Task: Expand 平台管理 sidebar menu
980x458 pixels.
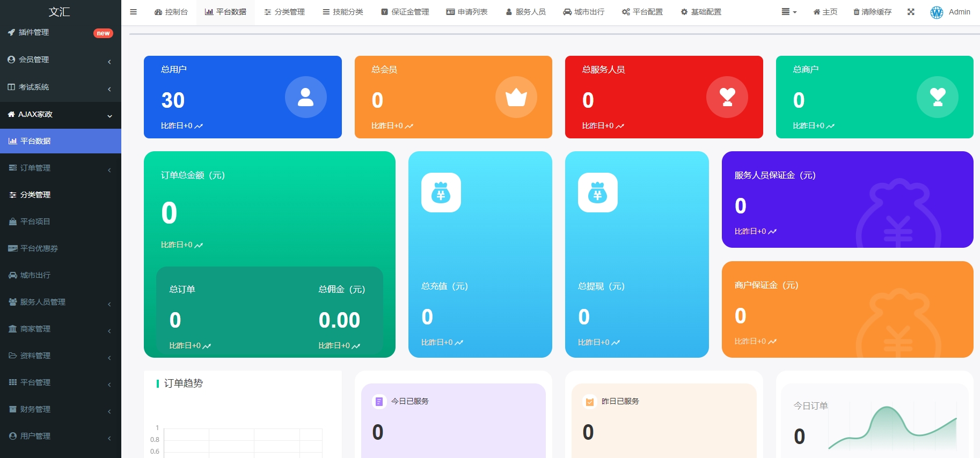Action: 61,382
